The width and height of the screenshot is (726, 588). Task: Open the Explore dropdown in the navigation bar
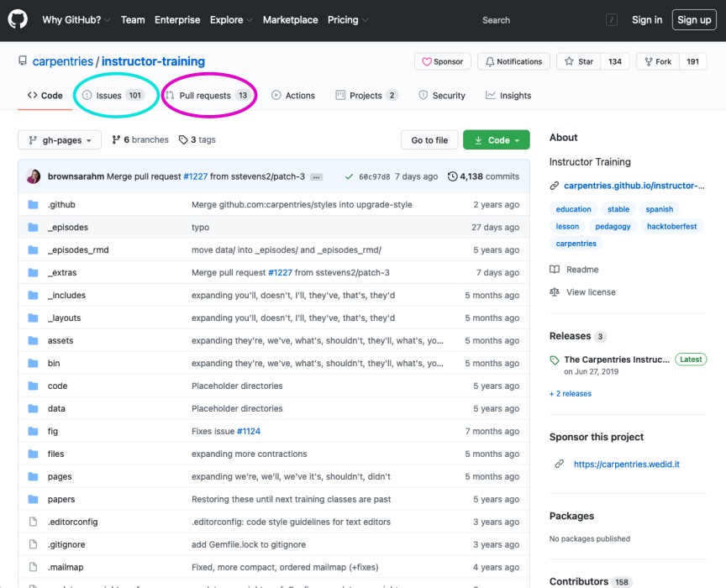coord(230,18)
